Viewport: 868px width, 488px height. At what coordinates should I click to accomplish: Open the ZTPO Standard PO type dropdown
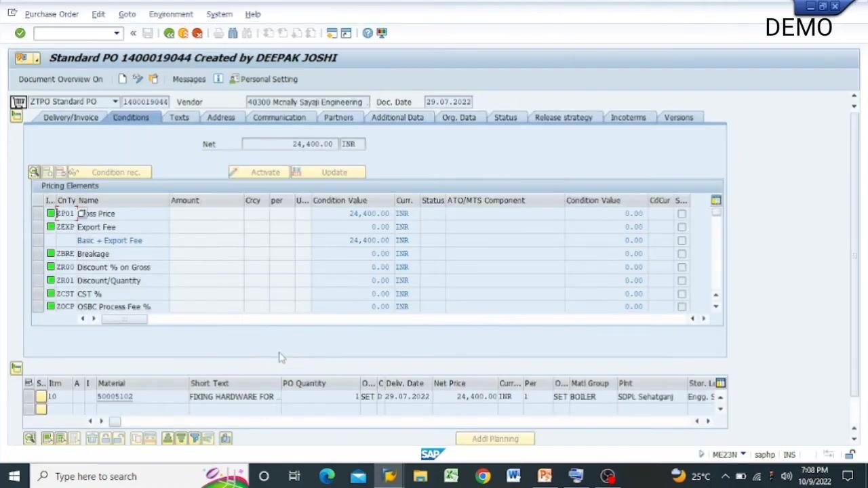click(115, 102)
